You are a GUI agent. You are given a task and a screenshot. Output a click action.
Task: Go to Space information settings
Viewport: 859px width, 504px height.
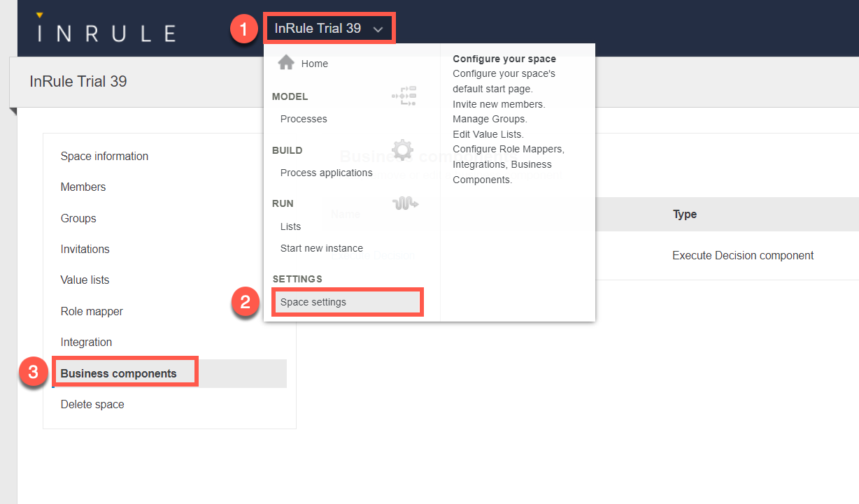[x=104, y=156]
